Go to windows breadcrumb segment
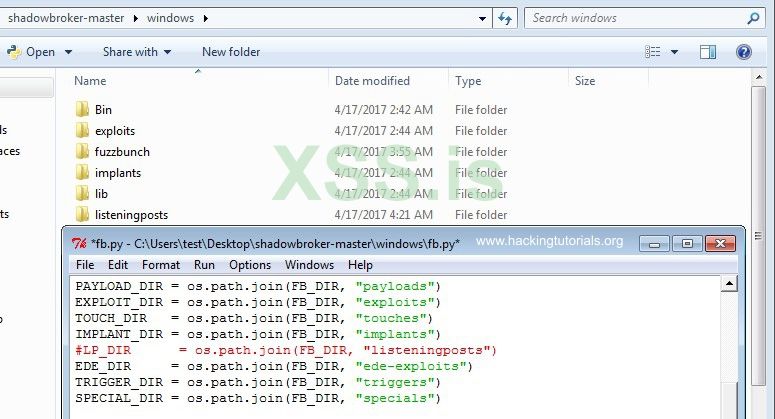 coord(171,18)
